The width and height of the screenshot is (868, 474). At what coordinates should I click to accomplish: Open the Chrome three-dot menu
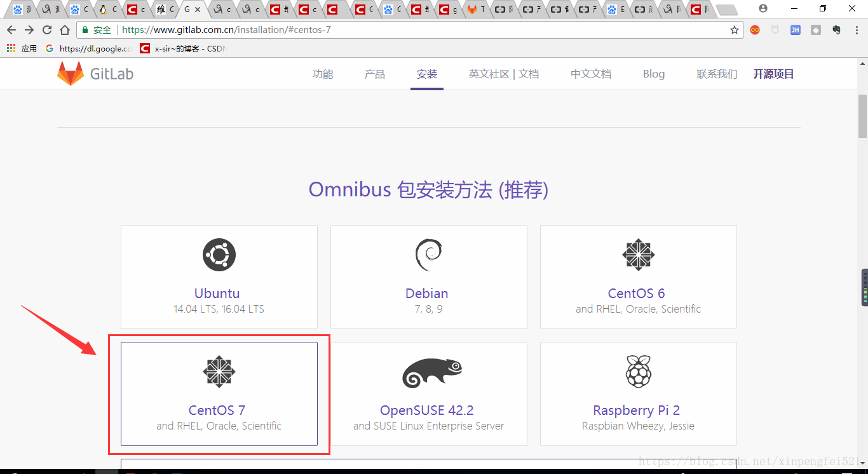pyautogui.click(x=856, y=30)
